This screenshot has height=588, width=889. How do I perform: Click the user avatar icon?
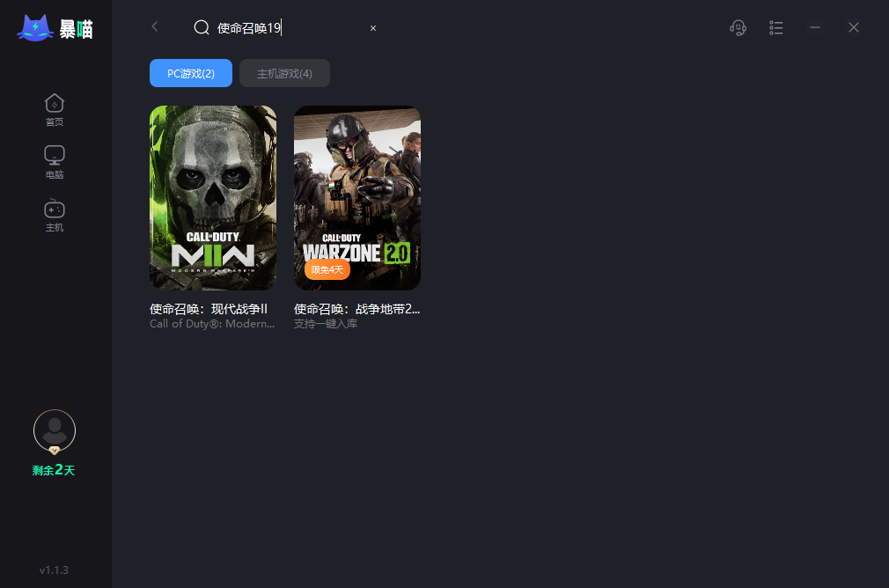(x=55, y=430)
